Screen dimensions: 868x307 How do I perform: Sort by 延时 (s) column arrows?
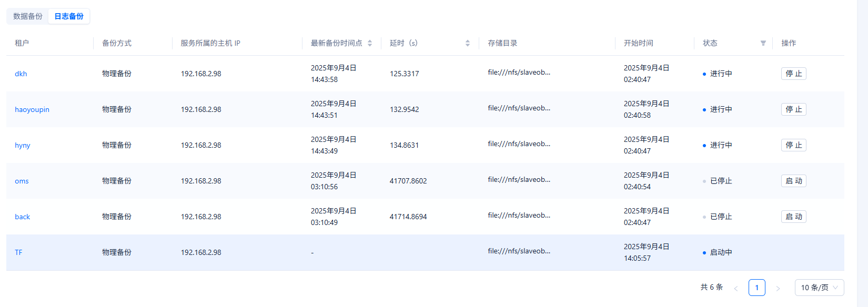[x=468, y=43]
